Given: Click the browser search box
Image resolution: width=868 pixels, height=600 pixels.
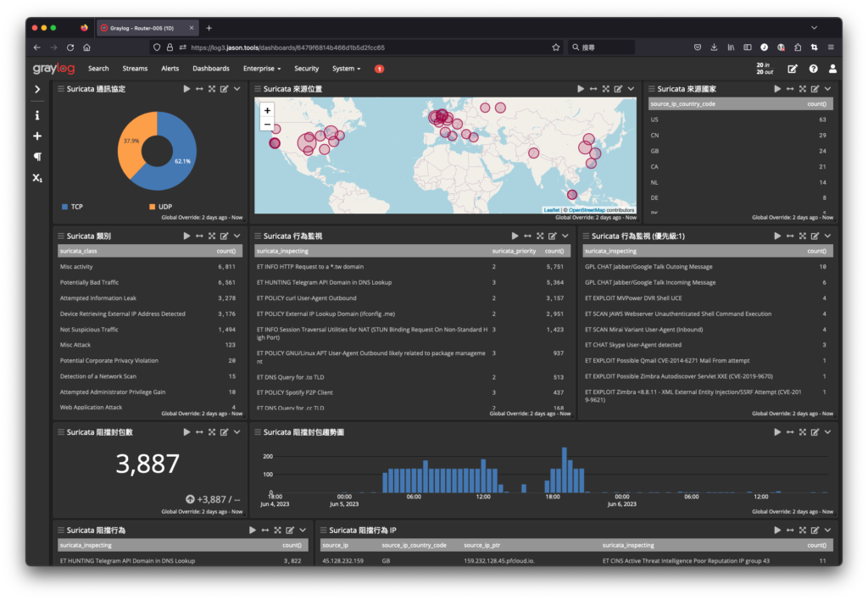Looking at the screenshot, I should coord(602,47).
